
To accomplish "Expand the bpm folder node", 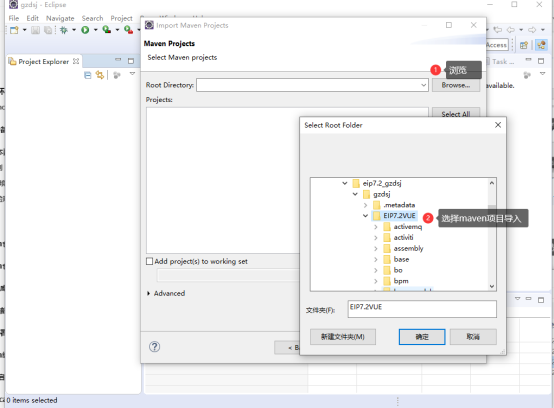I will click(x=376, y=281).
